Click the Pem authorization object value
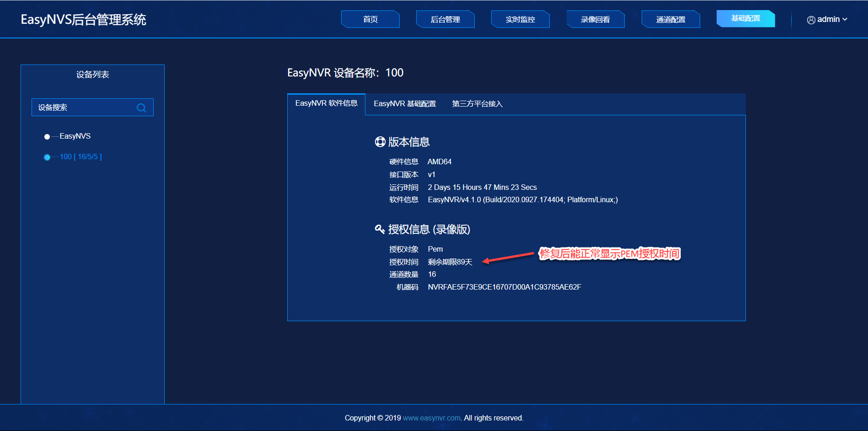This screenshot has height=431, width=868. (435, 249)
